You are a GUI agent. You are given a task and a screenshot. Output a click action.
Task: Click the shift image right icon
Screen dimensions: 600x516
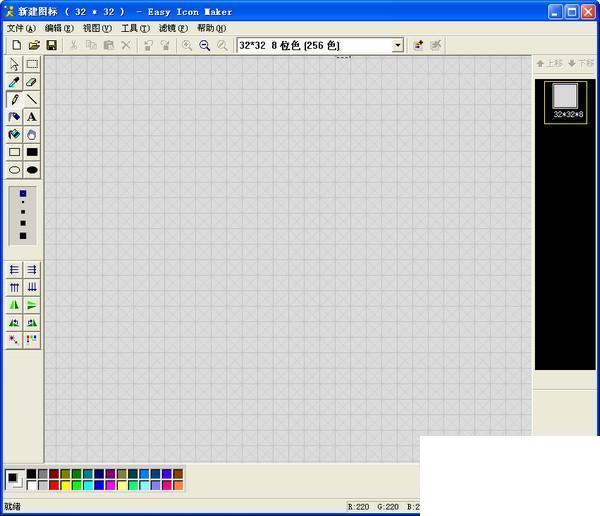32,270
